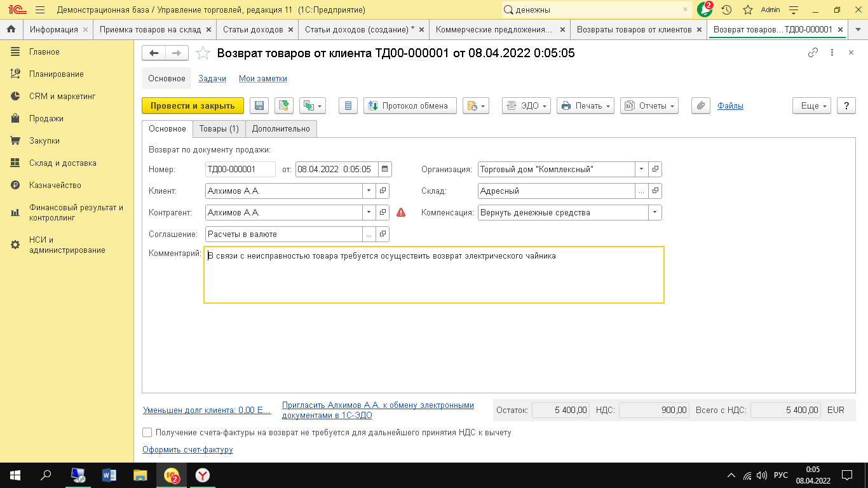
Task: Click the red warning icon beside Контрагент
Action: pyautogui.click(x=401, y=213)
